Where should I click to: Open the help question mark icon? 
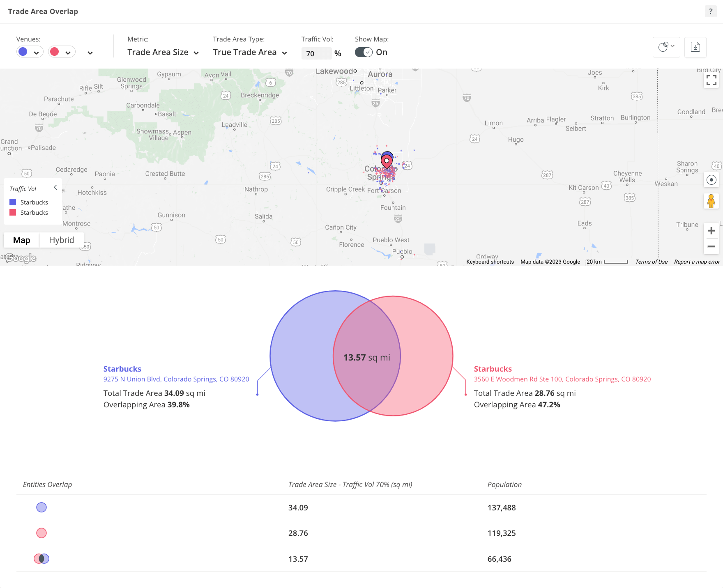(710, 11)
